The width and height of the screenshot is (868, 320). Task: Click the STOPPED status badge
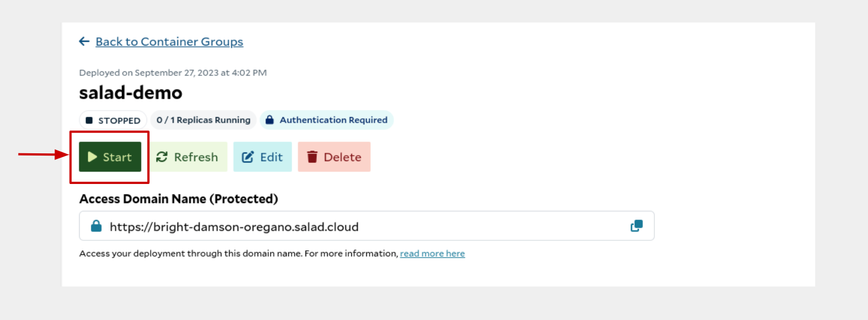click(x=113, y=120)
